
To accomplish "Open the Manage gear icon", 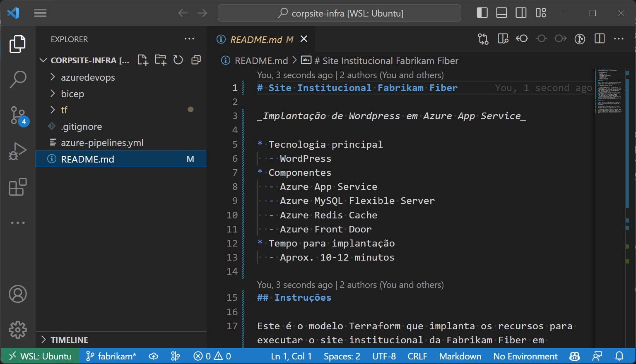I will coord(18,330).
